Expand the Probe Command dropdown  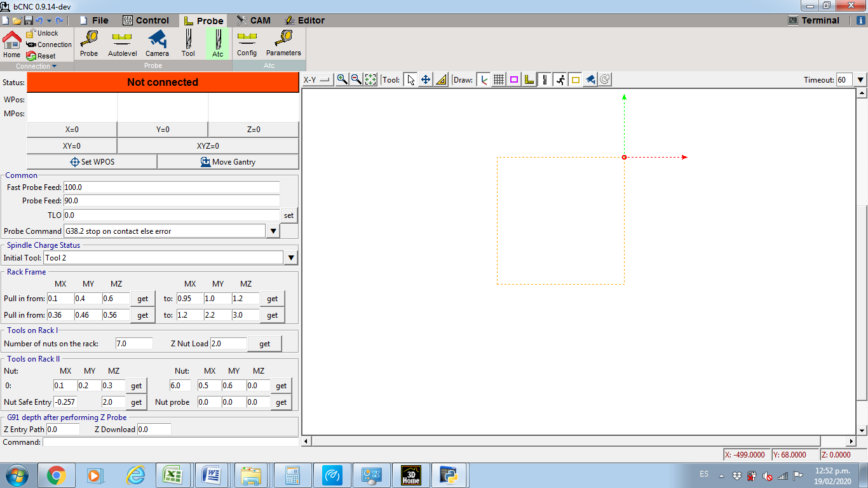(273, 231)
